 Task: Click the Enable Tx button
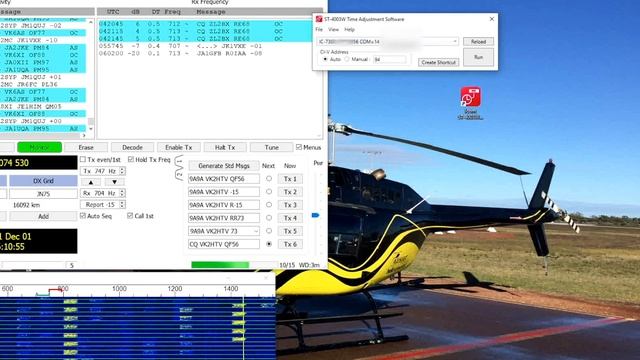point(179,147)
